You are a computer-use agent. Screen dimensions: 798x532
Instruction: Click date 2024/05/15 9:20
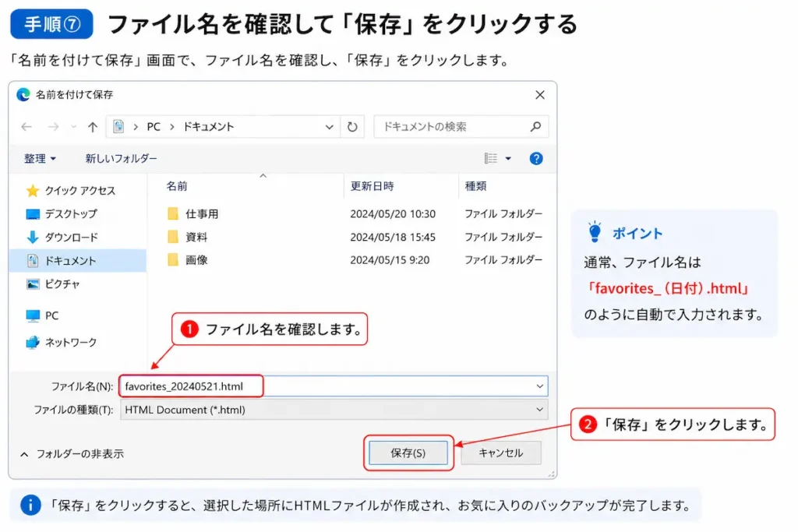[390, 260]
